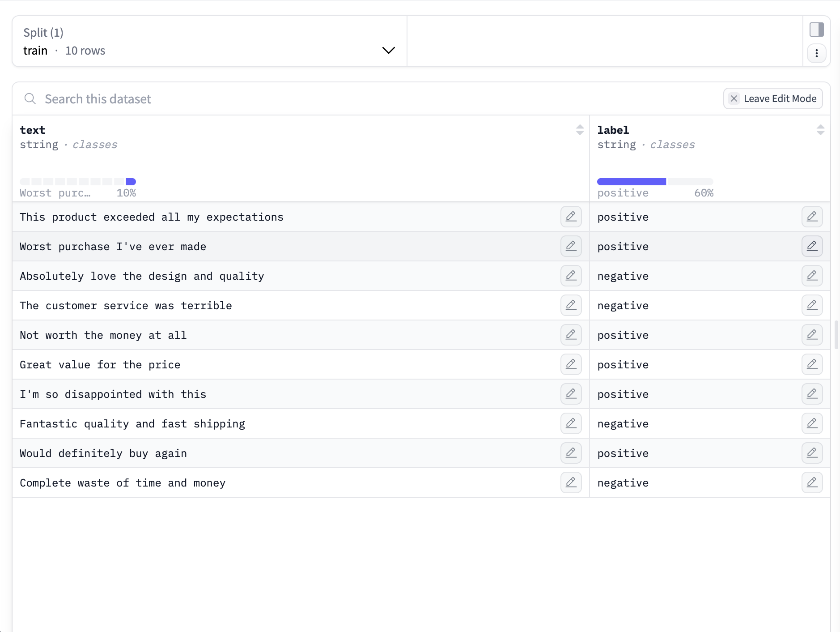Edit the positive label on "Would definitely buy again"
This screenshot has height=632, width=840.
811,453
